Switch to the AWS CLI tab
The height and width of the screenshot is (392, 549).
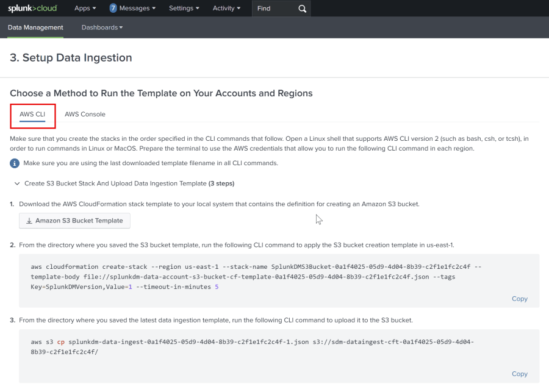tap(32, 114)
